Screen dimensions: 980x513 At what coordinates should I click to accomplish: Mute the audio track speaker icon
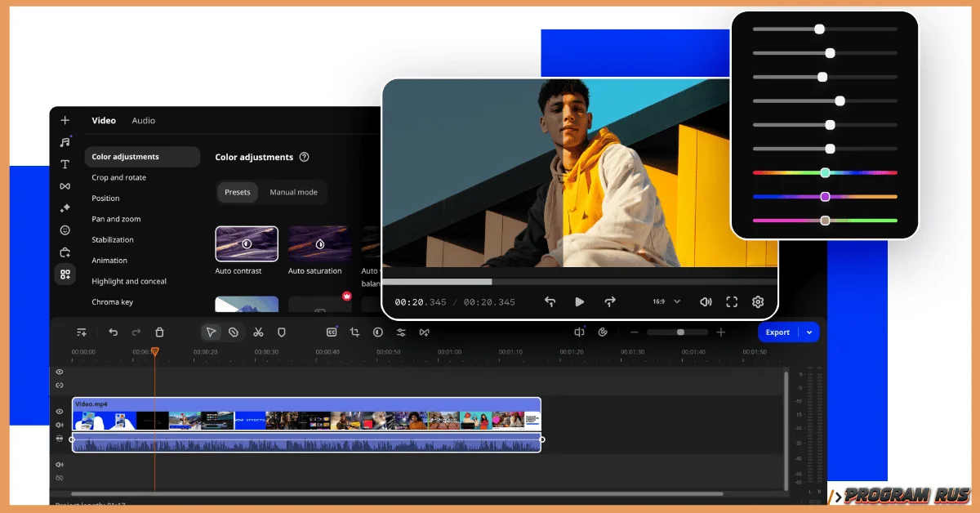click(58, 464)
